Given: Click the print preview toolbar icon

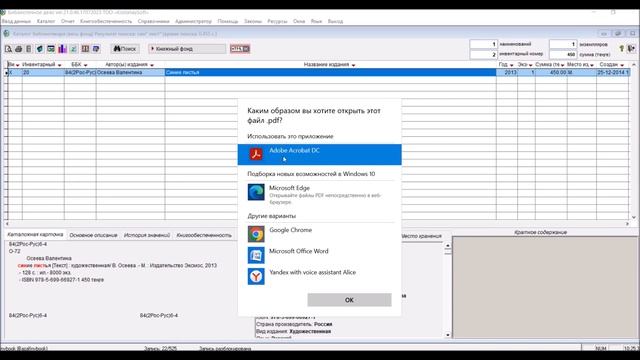Looking at the screenshot, I should coord(8,49).
